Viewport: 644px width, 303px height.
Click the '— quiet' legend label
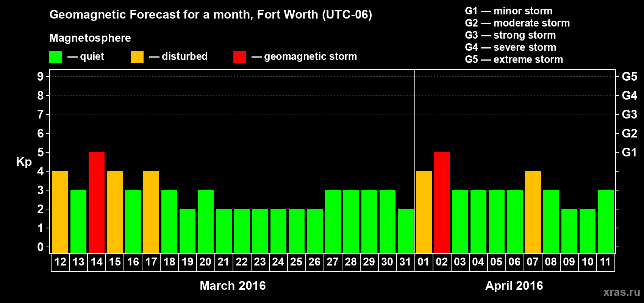click(x=86, y=56)
